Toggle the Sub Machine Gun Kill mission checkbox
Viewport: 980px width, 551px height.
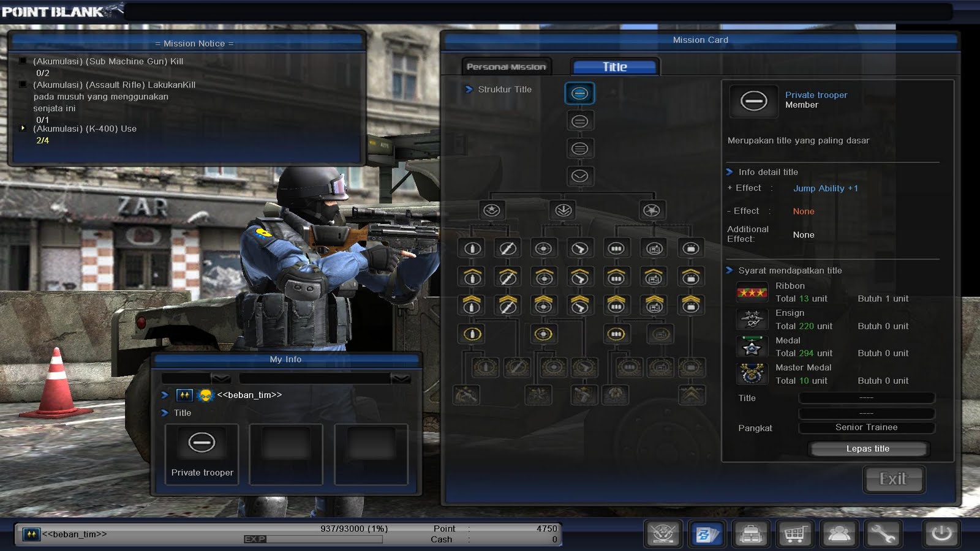pos(23,61)
